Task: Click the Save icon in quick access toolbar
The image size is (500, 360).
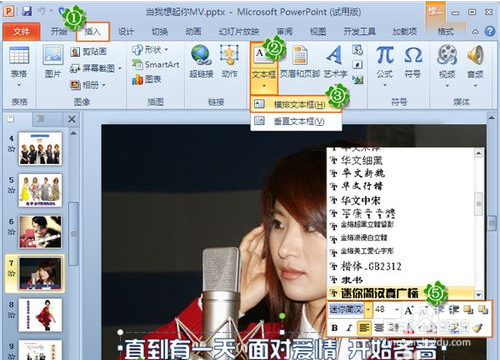Action: click(x=27, y=11)
